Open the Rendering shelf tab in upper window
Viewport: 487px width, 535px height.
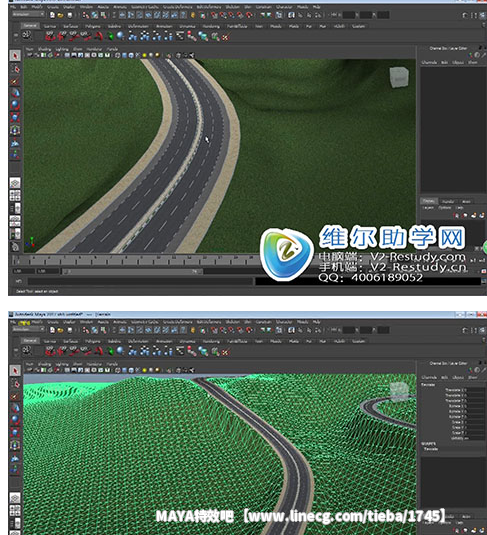coord(211,26)
